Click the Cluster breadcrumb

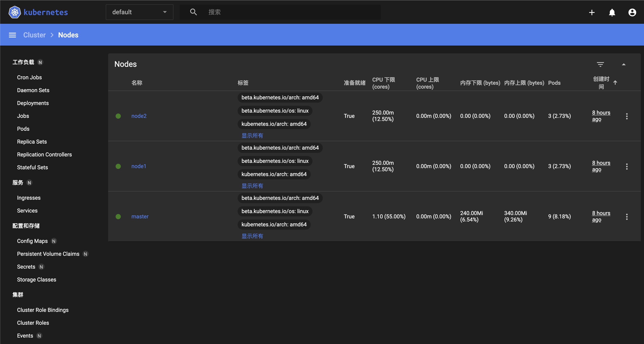[34, 35]
